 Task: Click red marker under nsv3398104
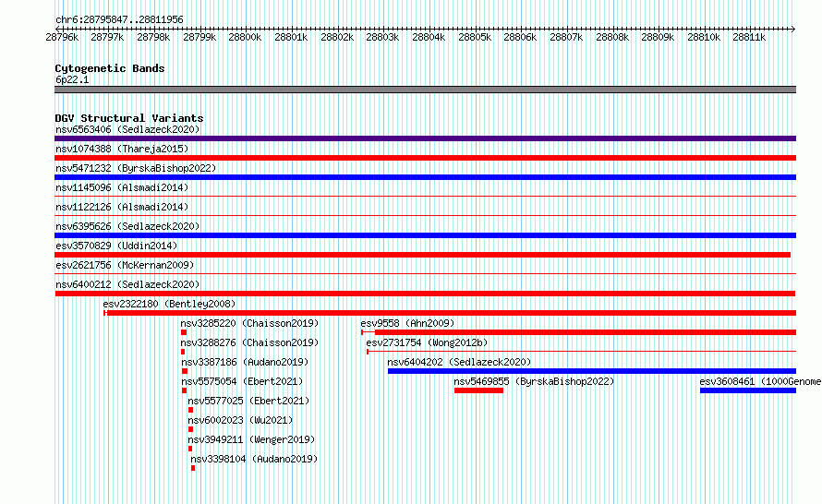tap(193, 468)
